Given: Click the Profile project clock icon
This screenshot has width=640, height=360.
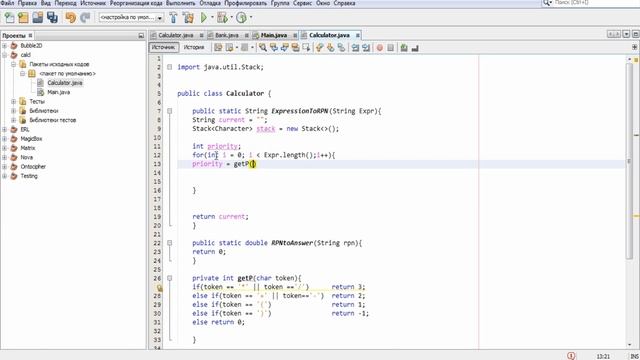Looking at the screenshot, I should 241,18.
